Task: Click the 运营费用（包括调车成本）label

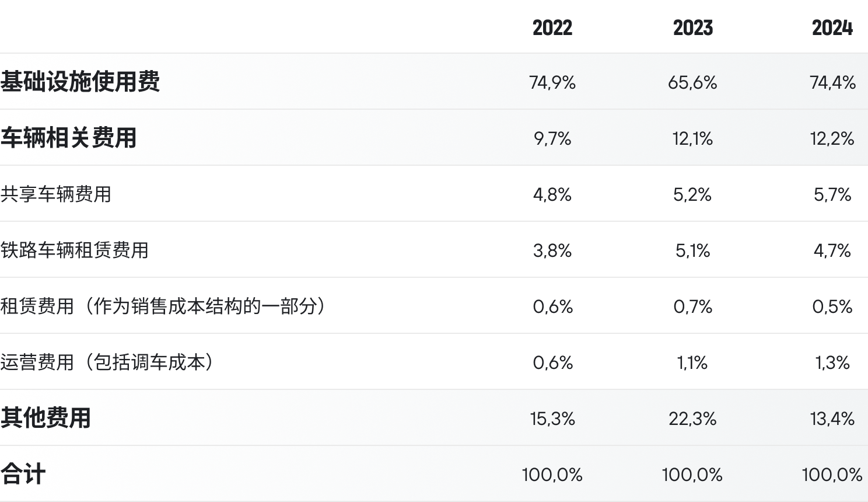Action: point(108,362)
